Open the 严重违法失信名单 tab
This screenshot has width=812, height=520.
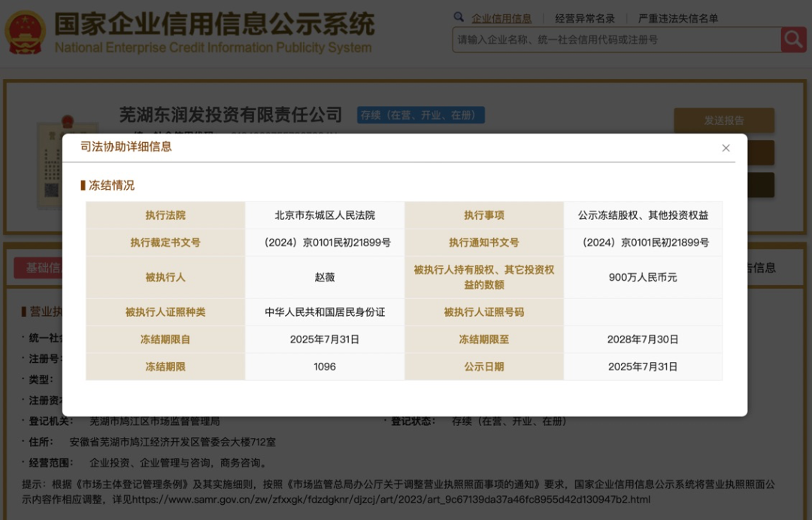pyautogui.click(x=678, y=19)
